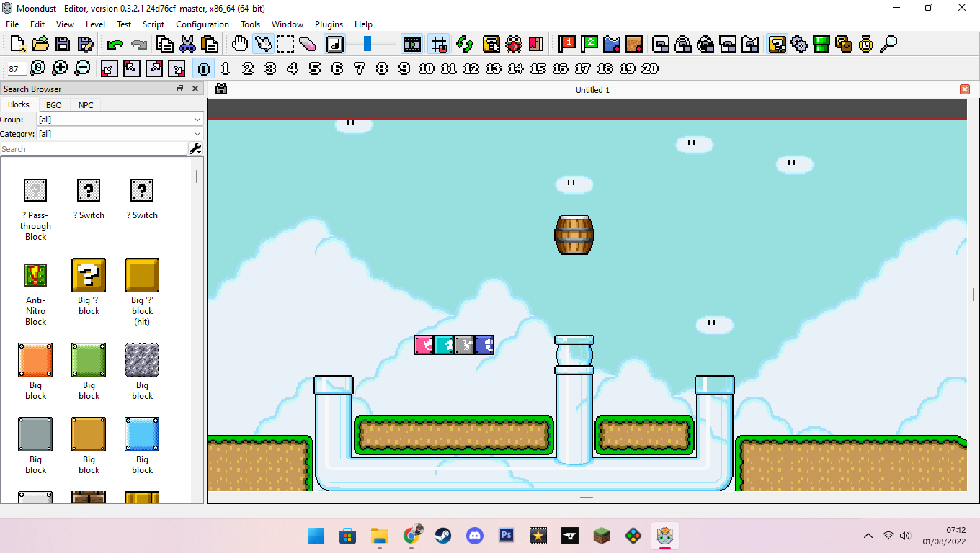Click the first lock icon

click(x=661, y=45)
